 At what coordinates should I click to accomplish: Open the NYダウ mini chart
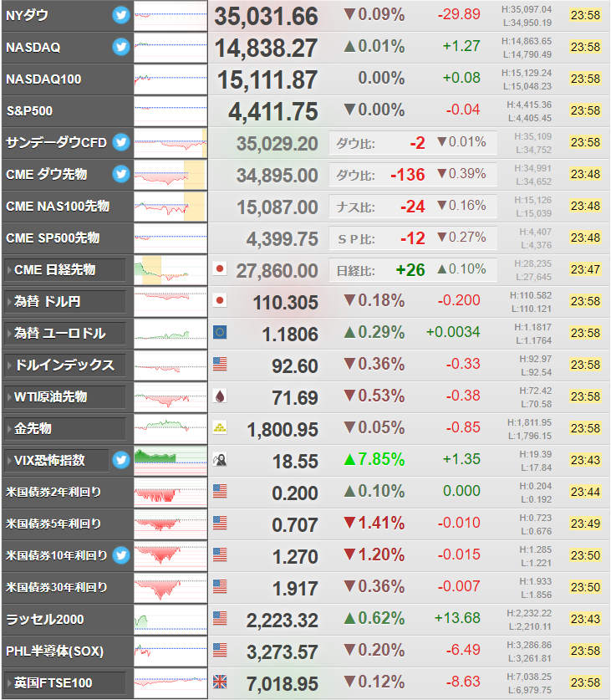pos(171,16)
